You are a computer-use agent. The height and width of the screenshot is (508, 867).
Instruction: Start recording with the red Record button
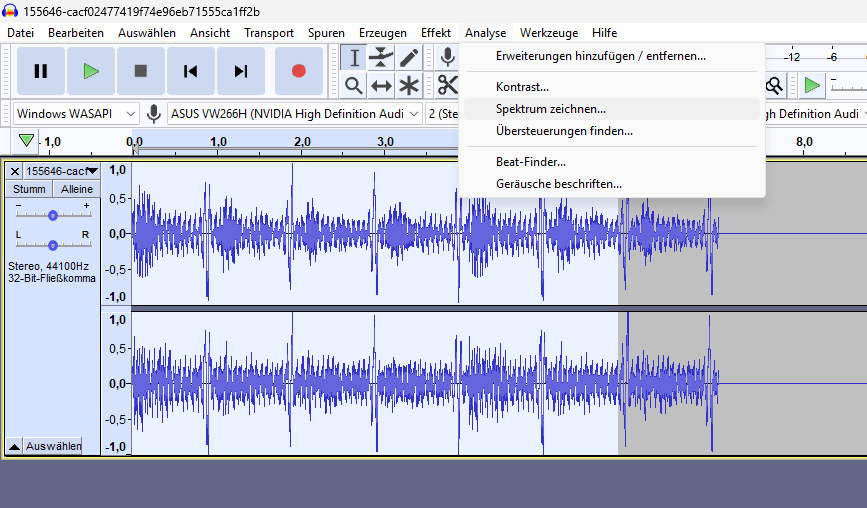click(x=299, y=71)
